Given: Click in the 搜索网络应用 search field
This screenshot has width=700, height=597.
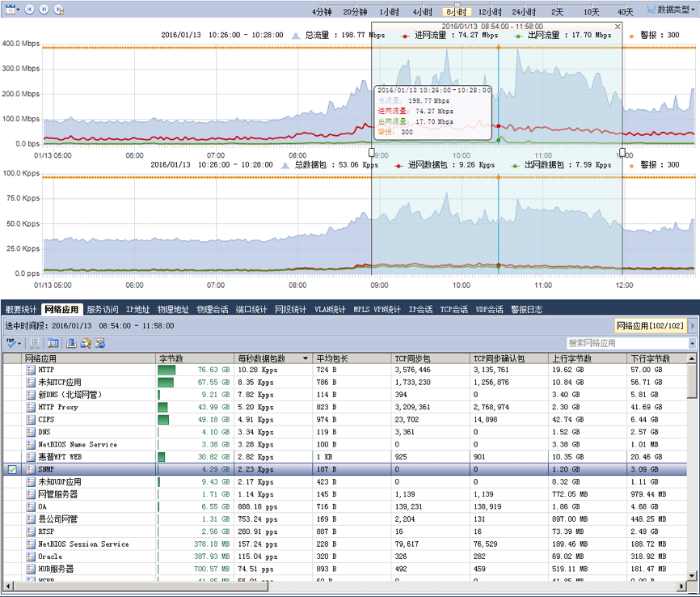Looking at the screenshot, I should point(626,343).
